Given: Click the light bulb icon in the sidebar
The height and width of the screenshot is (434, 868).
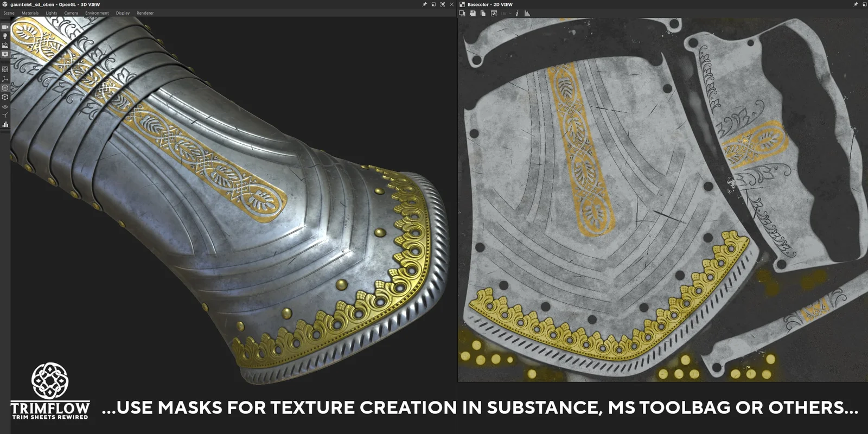Looking at the screenshot, I should pyautogui.click(x=5, y=36).
